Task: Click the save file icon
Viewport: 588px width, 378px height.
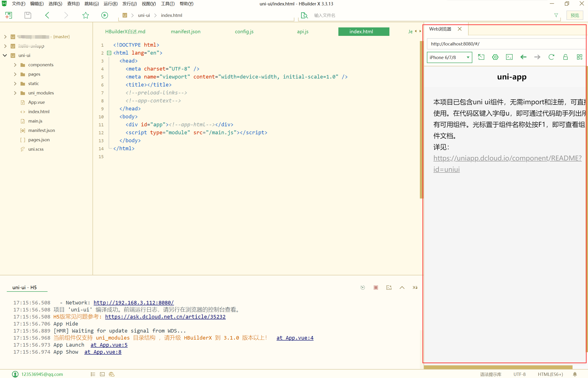Action: 28,15
